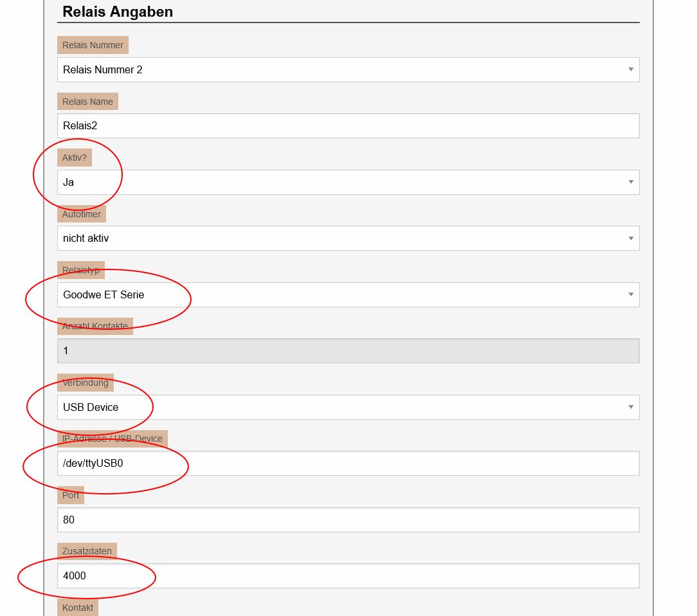The height and width of the screenshot is (616, 697).
Task: Click the Zusatzdaten label tag
Action: [x=87, y=551]
